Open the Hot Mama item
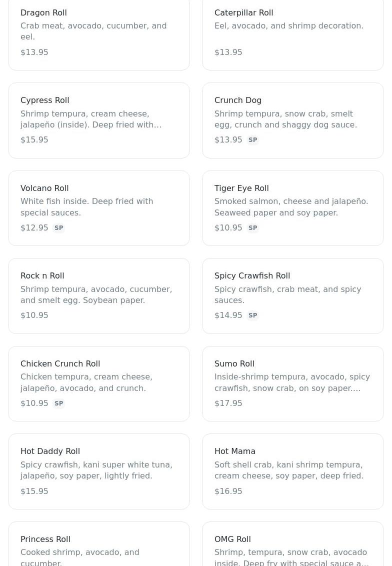This screenshot has width=392, height=566. (x=292, y=471)
